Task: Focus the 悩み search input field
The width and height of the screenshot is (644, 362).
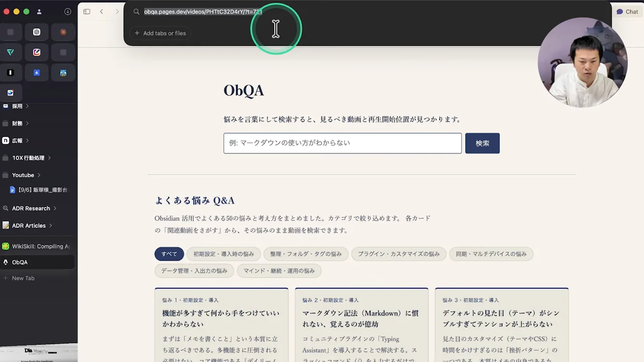Action: [343, 143]
